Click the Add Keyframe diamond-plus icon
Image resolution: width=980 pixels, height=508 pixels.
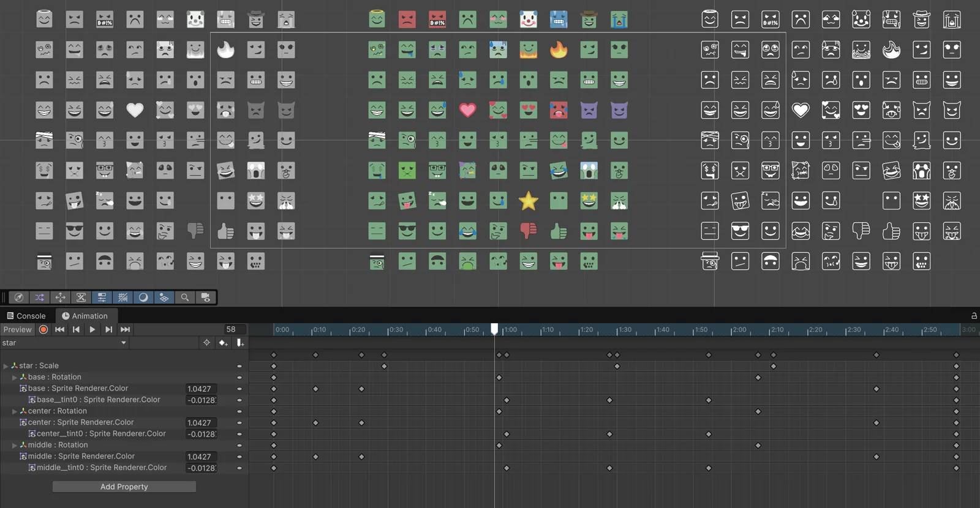(223, 343)
